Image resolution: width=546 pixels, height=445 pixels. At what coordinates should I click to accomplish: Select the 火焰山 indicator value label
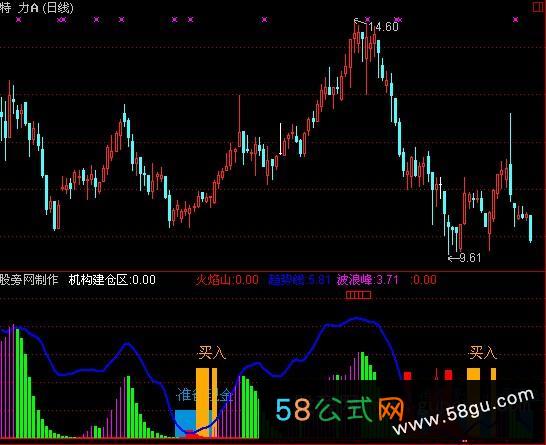point(227,280)
